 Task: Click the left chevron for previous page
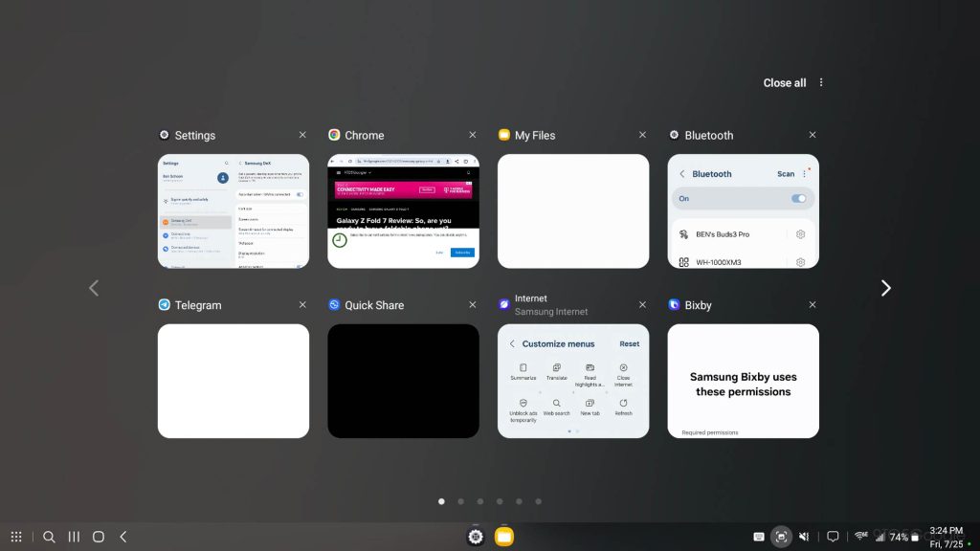tap(94, 288)
